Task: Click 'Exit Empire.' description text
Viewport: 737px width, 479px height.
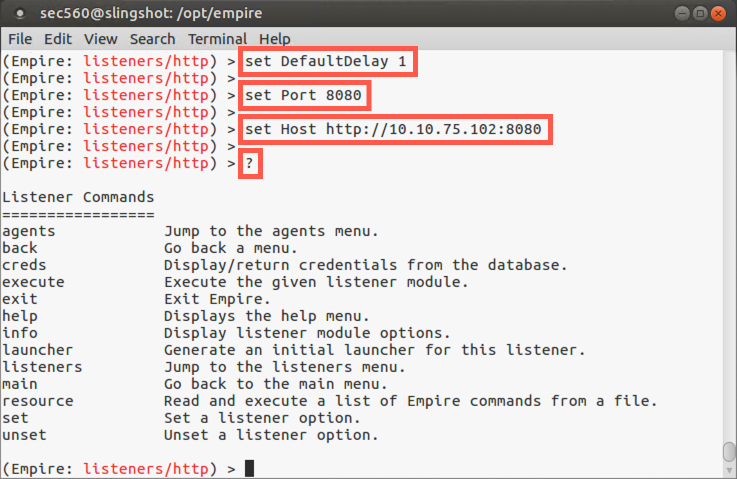Action: coord(217,299)
